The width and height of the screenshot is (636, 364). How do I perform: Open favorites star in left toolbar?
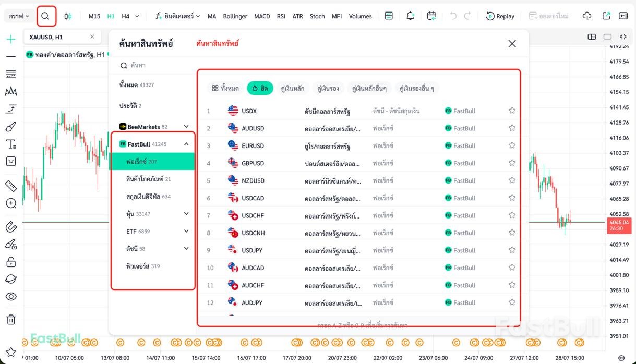pos(11,352)
